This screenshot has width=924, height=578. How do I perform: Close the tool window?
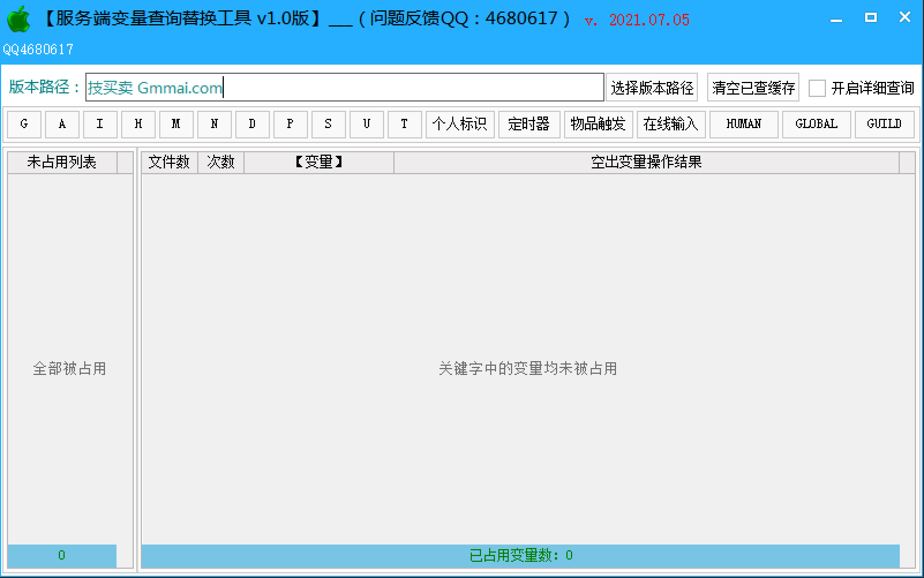tap(905, 17)
